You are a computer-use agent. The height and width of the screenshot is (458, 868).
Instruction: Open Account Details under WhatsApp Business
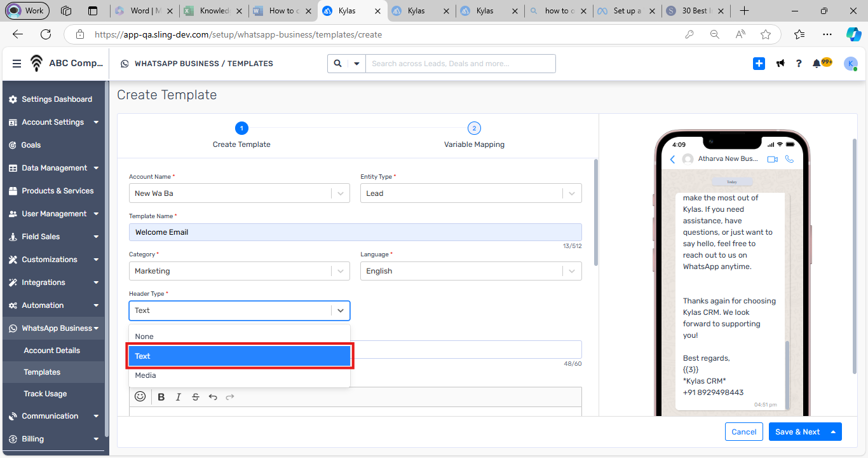[53, 350]
